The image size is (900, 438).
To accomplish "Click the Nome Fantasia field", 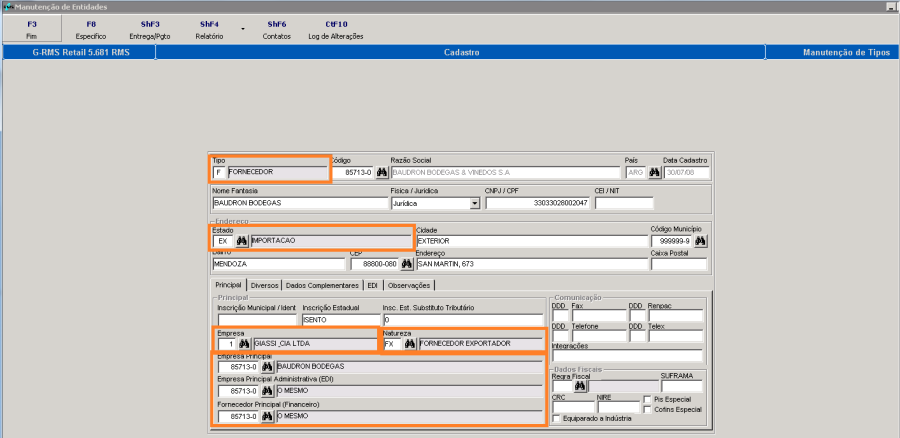I will tap(300, 203).
